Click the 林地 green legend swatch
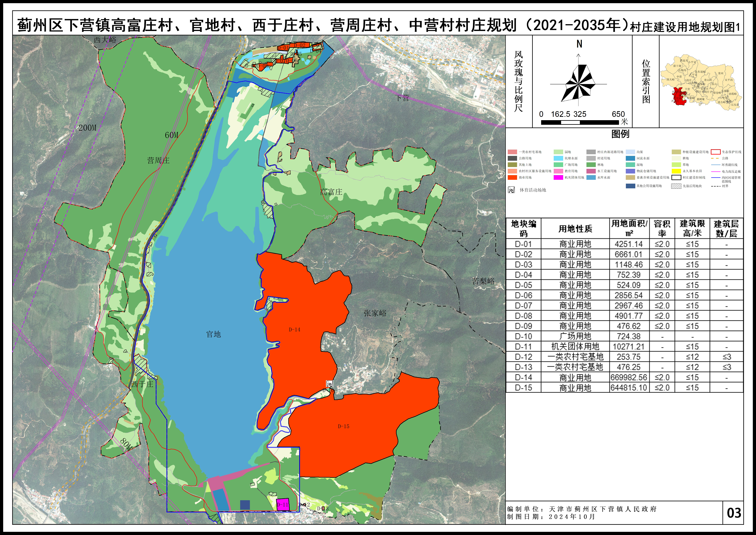The width and height of the screenshot is (756, 535). click(x=591, y=164)
